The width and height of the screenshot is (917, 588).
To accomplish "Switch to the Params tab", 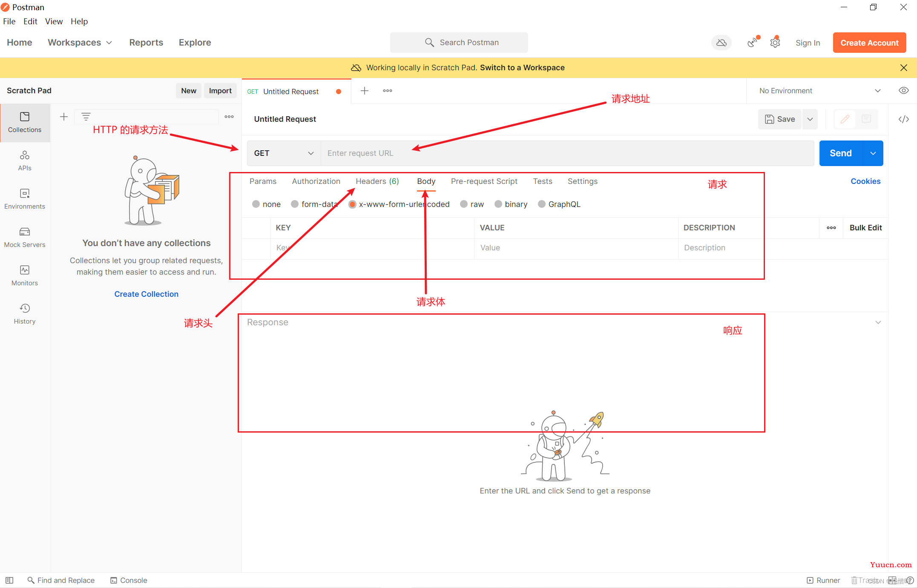I will coord(263,181).
